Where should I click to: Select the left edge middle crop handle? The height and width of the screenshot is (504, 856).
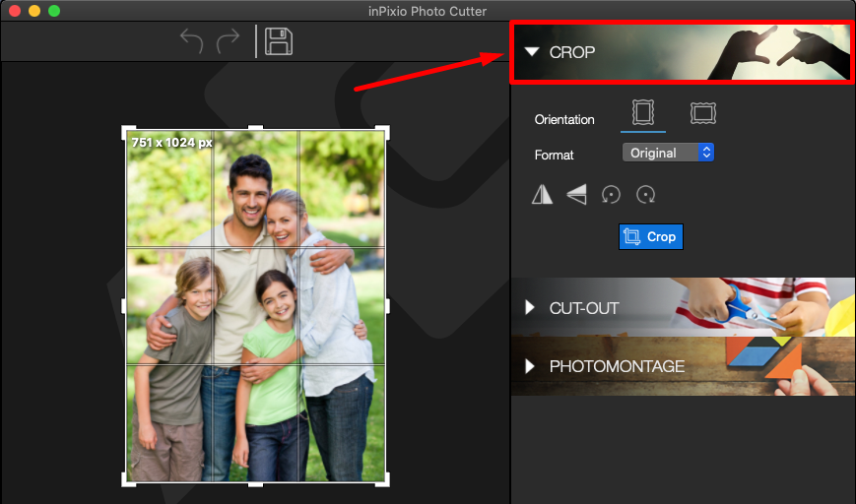[124, 306]
